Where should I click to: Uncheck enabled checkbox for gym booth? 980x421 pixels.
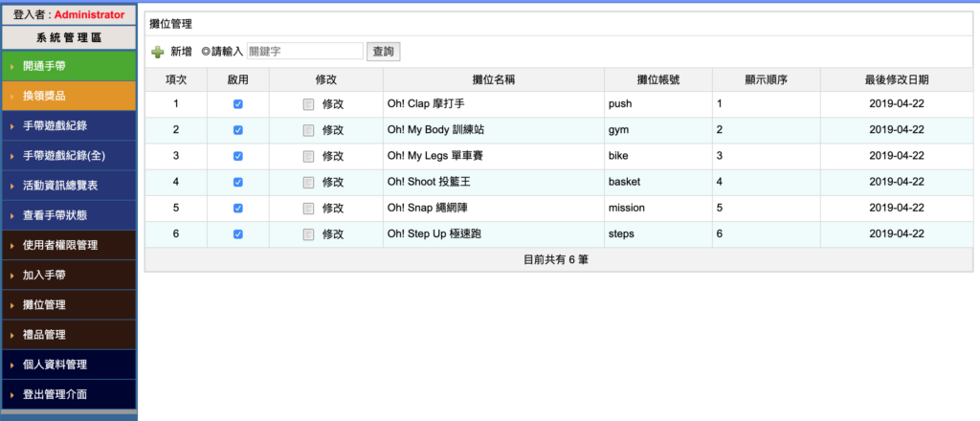(238, 130)
